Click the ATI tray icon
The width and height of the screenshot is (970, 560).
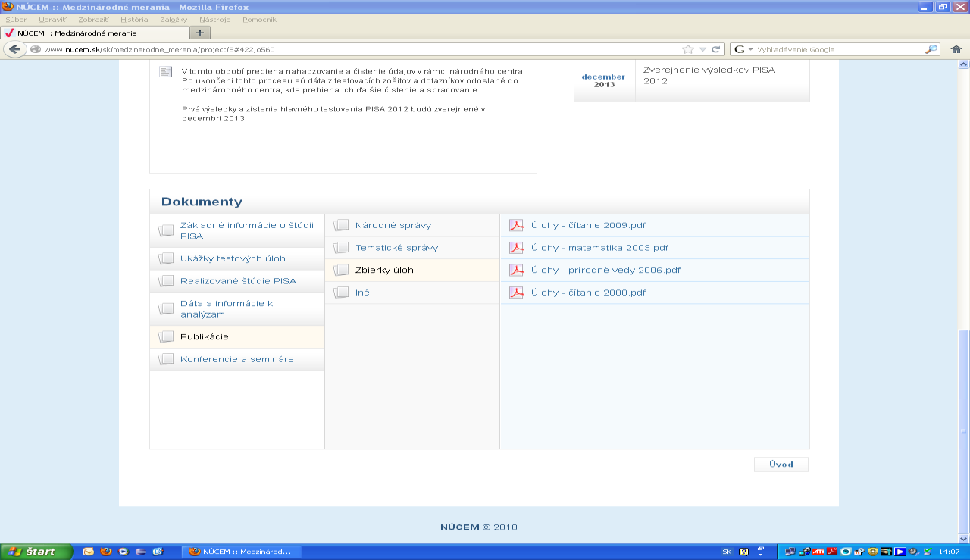(x=818, y=552)
